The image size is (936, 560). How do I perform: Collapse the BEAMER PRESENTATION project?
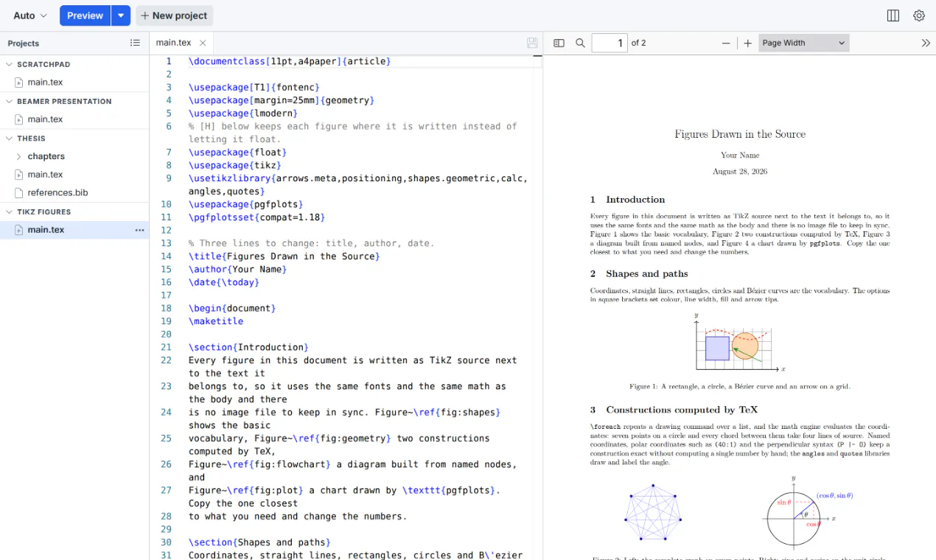(10, 101)
